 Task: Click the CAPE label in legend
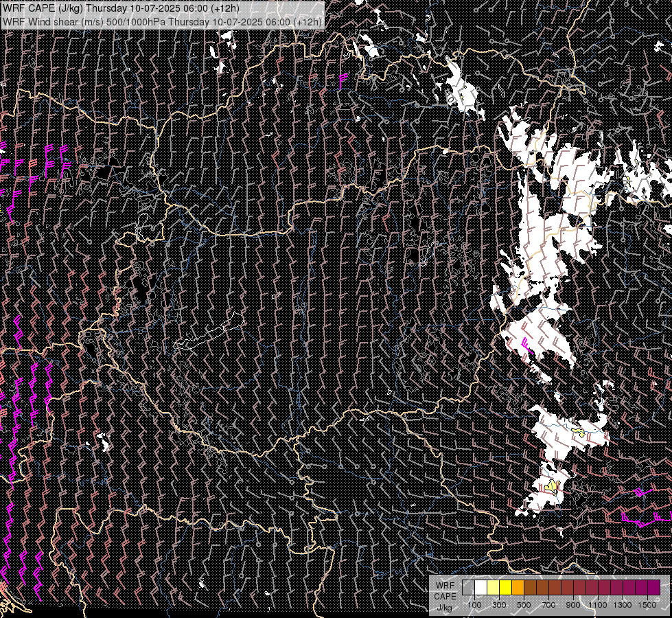pyautogui.click(x=445, y=597)
